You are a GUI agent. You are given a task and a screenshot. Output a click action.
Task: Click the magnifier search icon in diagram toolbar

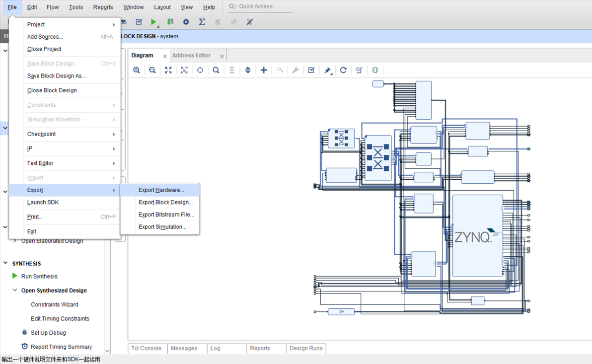coord(216,70)
